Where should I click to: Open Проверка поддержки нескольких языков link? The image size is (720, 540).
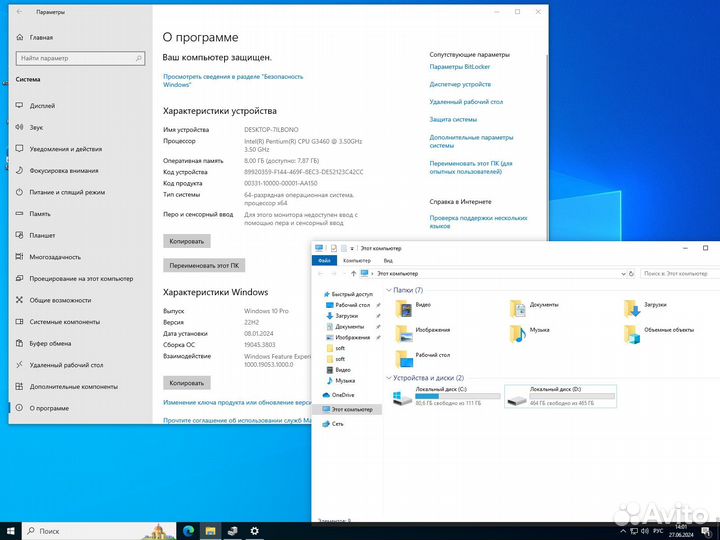coord(478,222)
